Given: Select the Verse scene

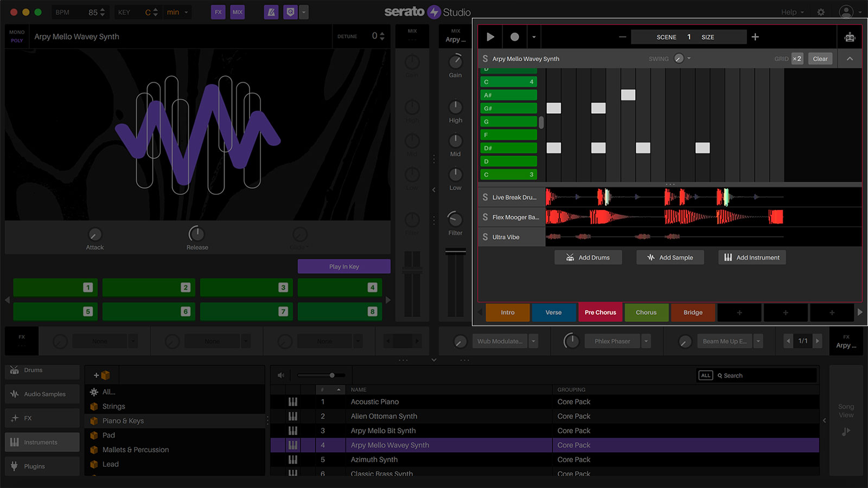Looking at the screenshot, I should point(553,312).
